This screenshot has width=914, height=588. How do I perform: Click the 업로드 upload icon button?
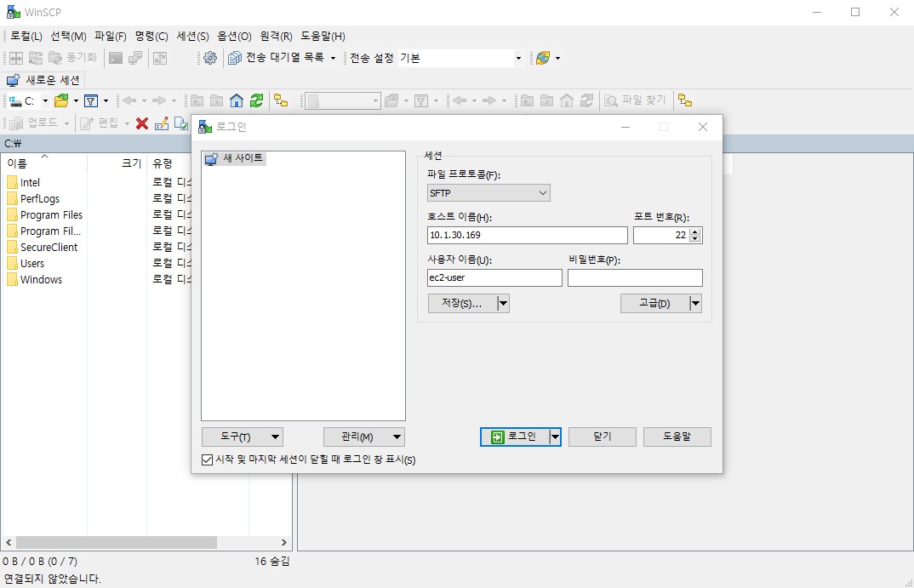pos(36,123)
